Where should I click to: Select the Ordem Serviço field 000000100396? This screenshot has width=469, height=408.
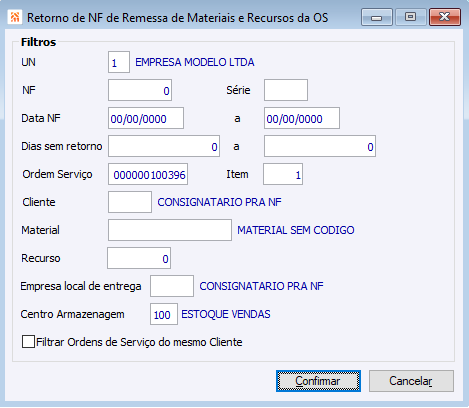coord(148,174)
